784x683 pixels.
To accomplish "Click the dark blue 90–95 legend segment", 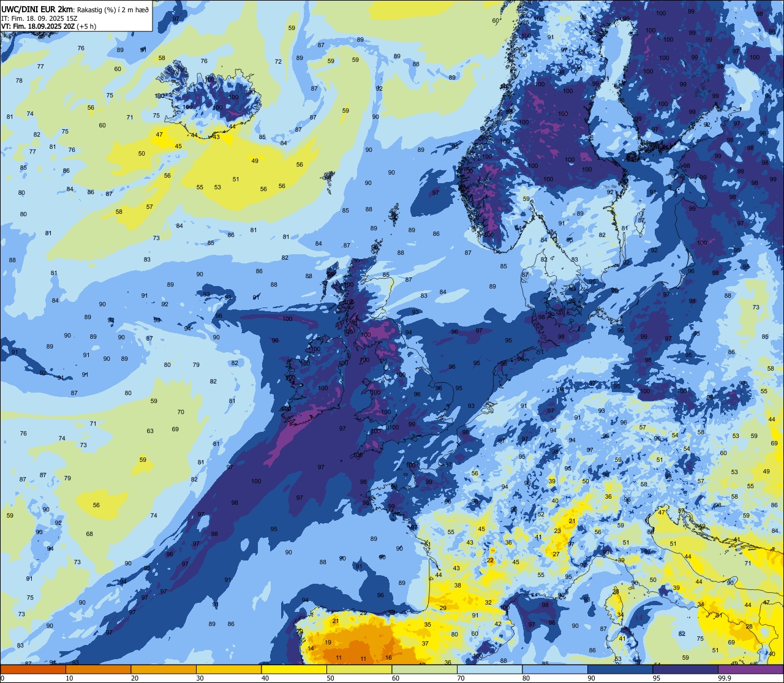I will [x=620, y=669].
